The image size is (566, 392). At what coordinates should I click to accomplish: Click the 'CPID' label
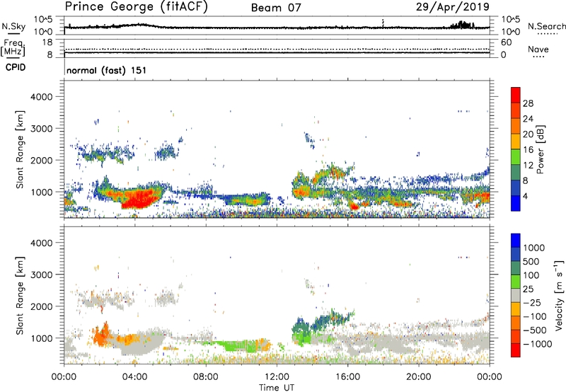pos(16,67)
